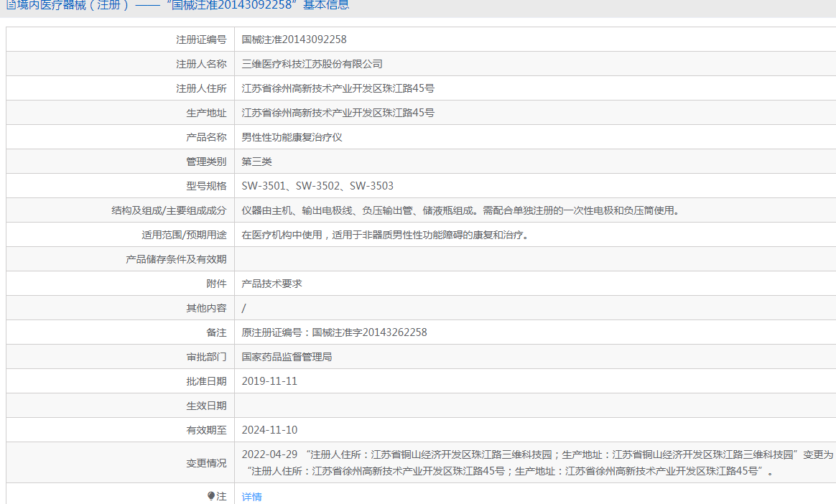
Task: Click the 型号规格 label
Action: point(206,186)
